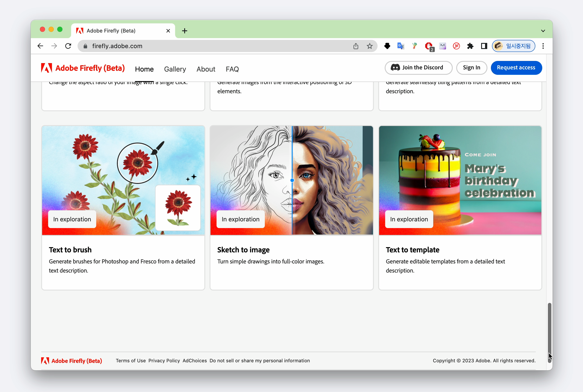The image size is (583, 392).
Task: Click the Text to brush card title
Action: point(70,250)
